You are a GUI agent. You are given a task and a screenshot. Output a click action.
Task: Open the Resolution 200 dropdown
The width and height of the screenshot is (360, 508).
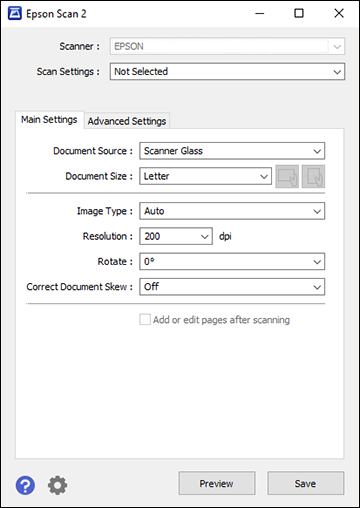(176, 236)
